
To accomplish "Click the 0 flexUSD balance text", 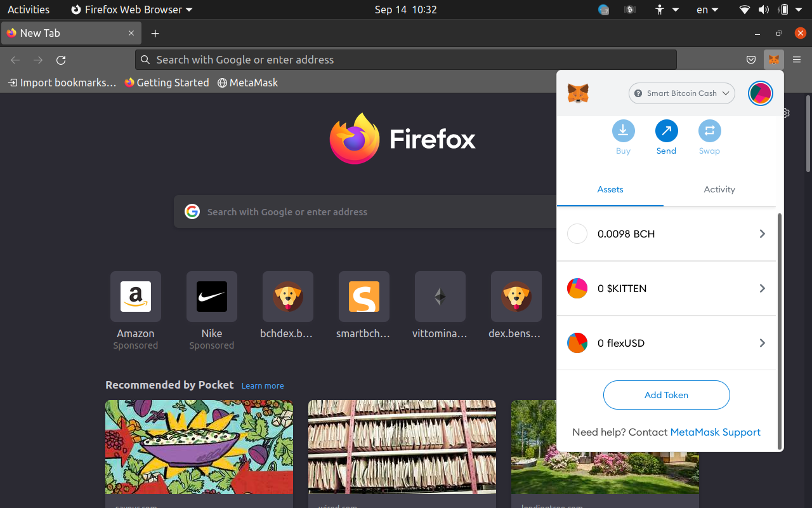I will [x=621, y=343].
